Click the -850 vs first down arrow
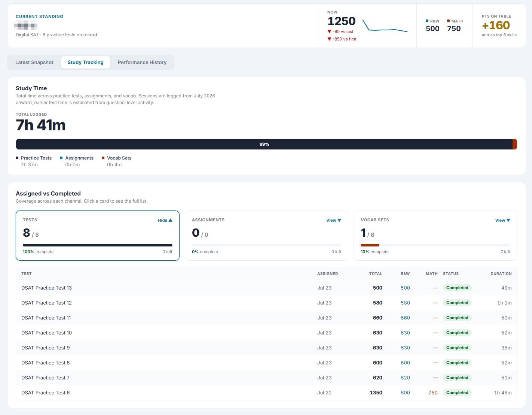The image size is (532, 415). tap(329, 39)
